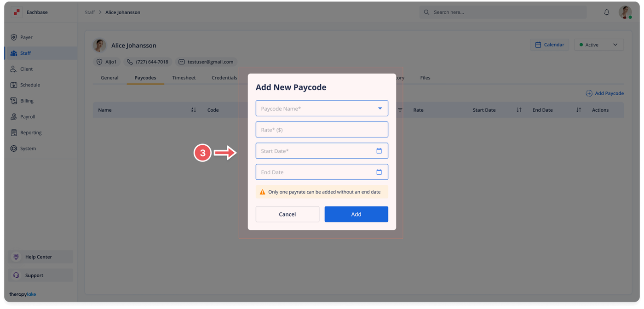Click the notification bell icon
This screenshot has width=644, height=309.
coord(606,12)
